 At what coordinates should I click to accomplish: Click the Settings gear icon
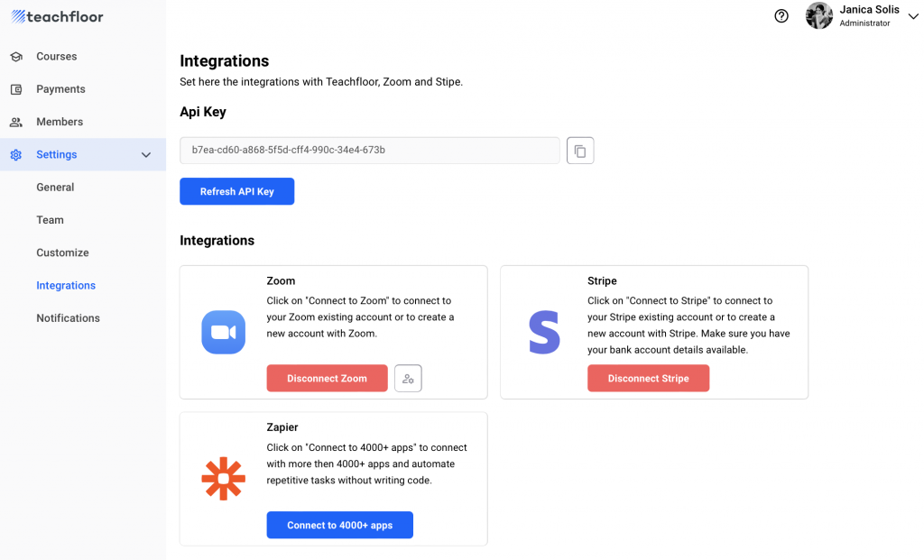tap(16, 155)
